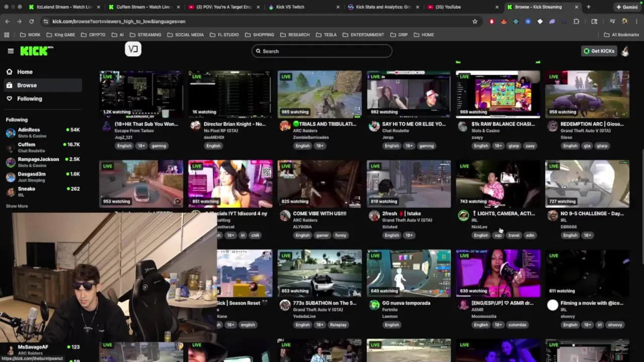Open the STREAMING bookmarks folder
This screenshot has width=644, height=362.
(x=145, y=35)
